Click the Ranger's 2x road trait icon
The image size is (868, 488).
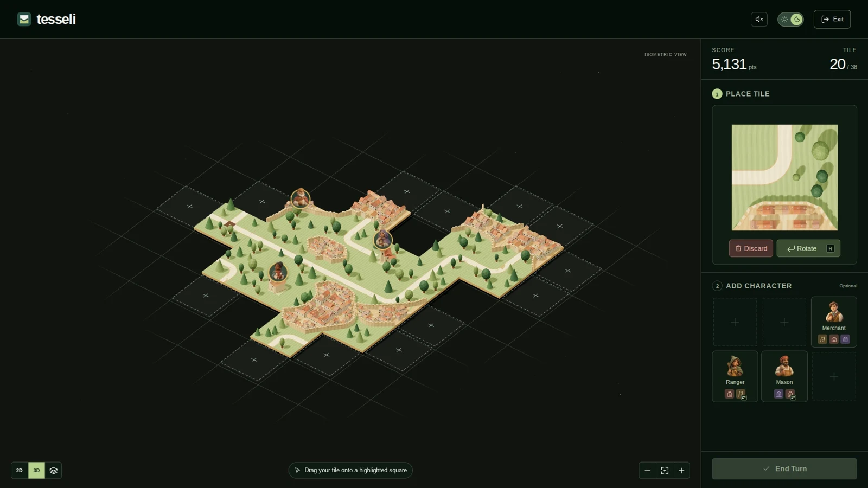[741, 394]
